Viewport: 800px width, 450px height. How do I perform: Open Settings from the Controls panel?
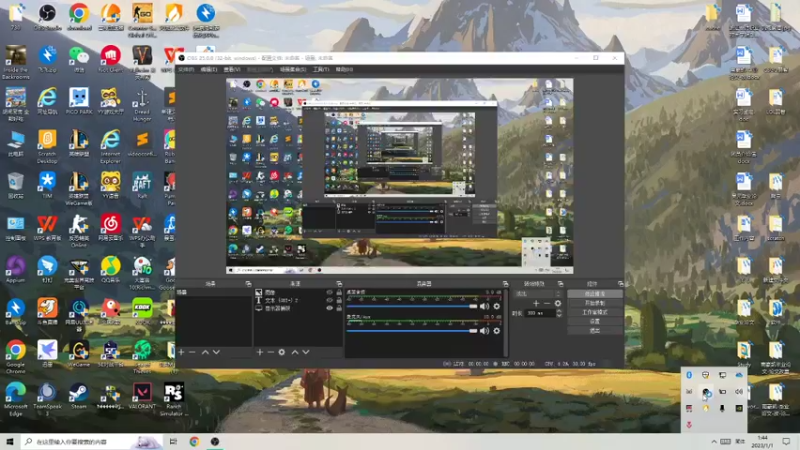click(x=595, y=321)
